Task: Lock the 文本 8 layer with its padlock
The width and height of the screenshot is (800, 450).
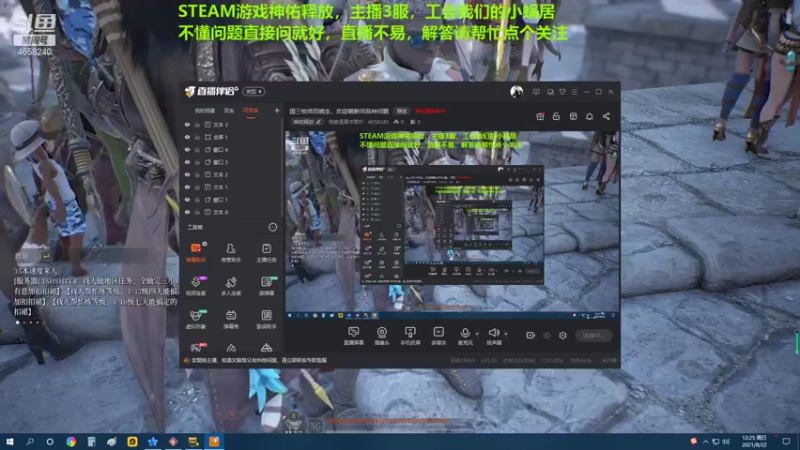Action: click(197, 212)
